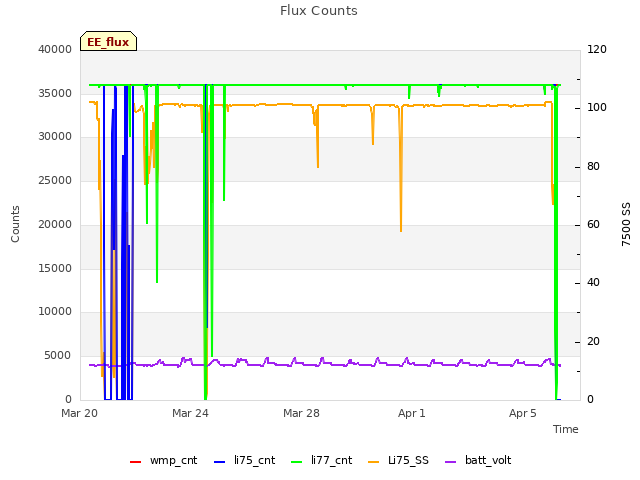The height and width of the screenshot is (480, 640).
Task: Click the 20000 left axis label
Action: click(x=55, y=224)
